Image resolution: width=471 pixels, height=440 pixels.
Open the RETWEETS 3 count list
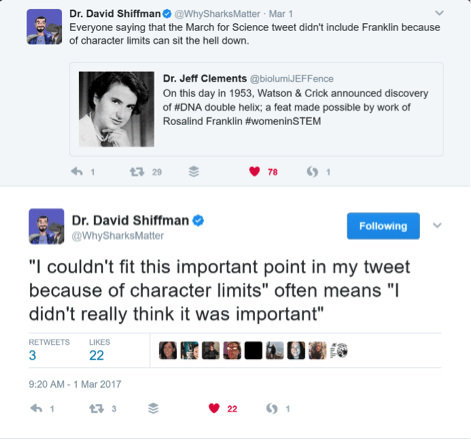49,350
